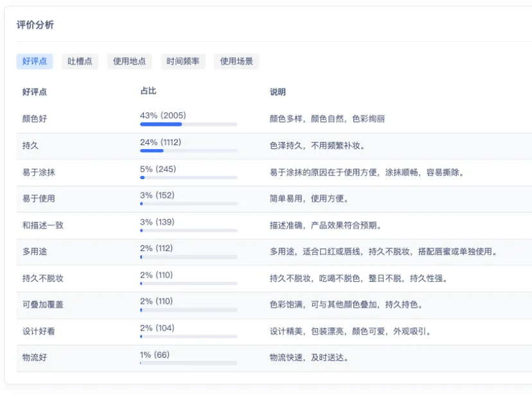Select the 多用途 row label
Image resolution: width=532 pixels, height=395 pixels.
point(35,252)
